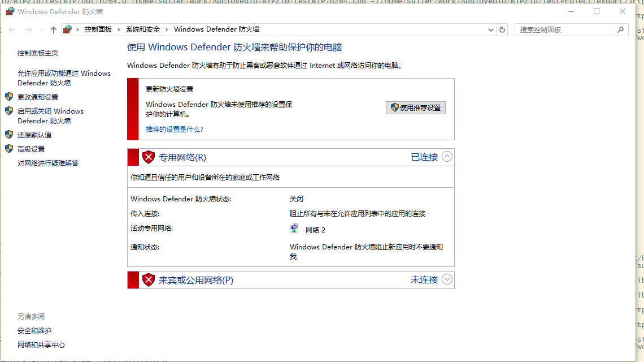Click red shield icon for 来宾或公用网络
This screenshot has height=362, width=644.
pyautogui.click(x=148, y=280)
